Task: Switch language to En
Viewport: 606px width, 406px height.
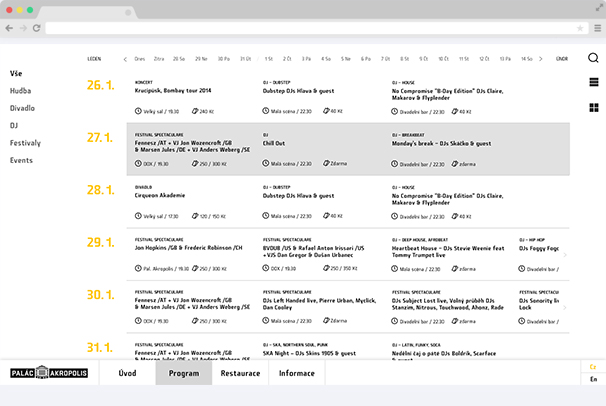Action: [592, 380]
